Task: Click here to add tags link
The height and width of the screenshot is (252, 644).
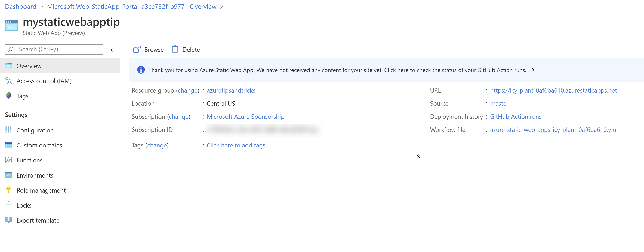Action: (236, 145)
